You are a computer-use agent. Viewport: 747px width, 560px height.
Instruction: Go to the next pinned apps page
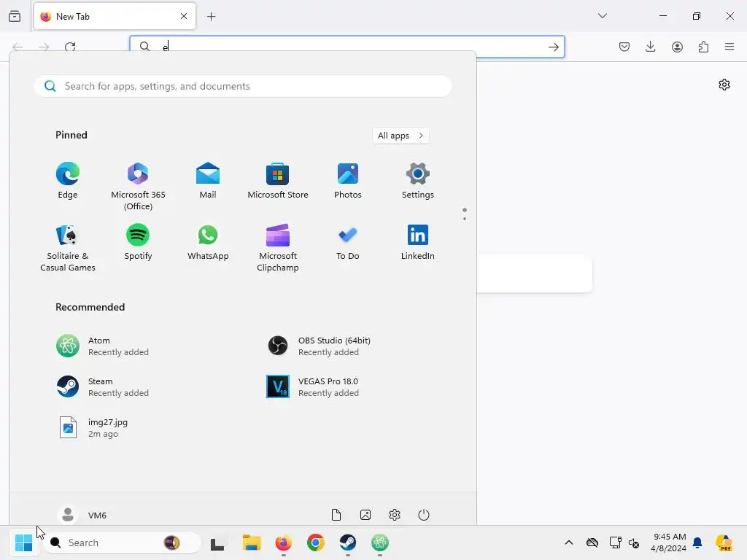[x=465, y=219]
